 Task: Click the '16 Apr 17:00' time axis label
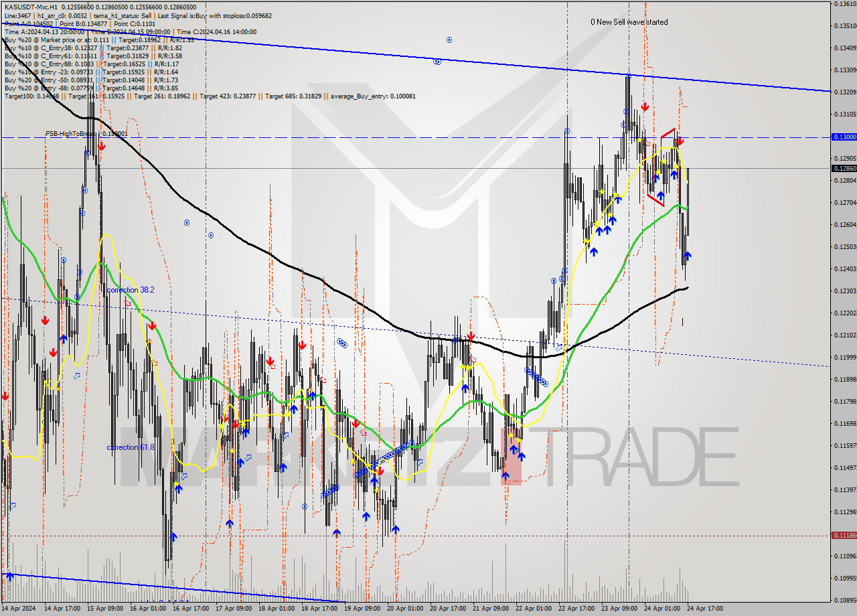(x=189, y=609)
